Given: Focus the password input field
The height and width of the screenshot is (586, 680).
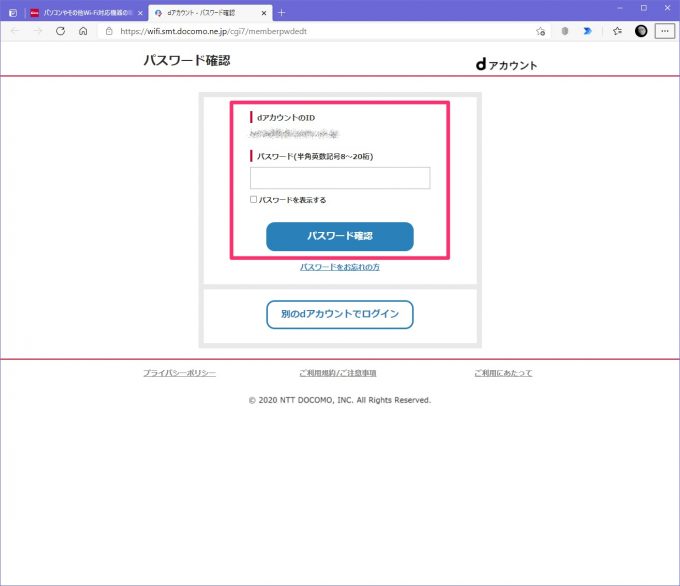Looking at the screenshot, I should pyautogui.click(x=340, y=178).
